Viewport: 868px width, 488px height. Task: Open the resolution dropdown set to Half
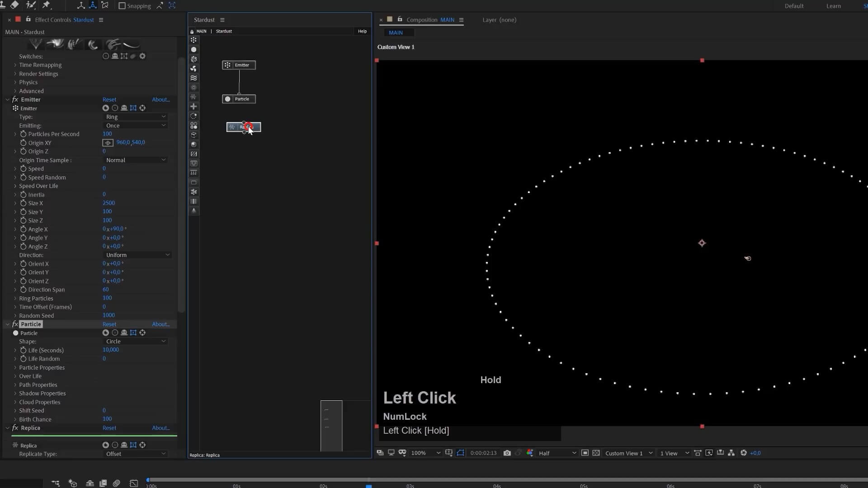pyautogui.click(x=557, y=453)
